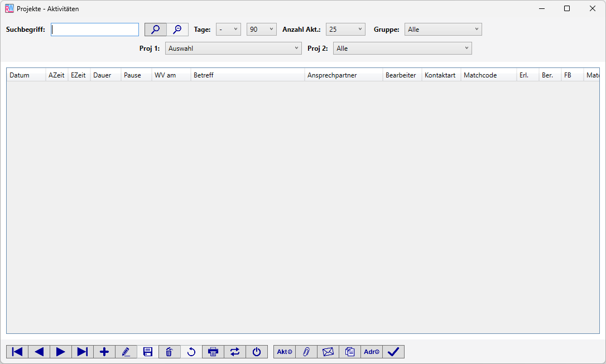The width and height of the screenshot is (606, 364).
Task: Maximize the Projekte - Aktivitäten window
Action: 567,8
